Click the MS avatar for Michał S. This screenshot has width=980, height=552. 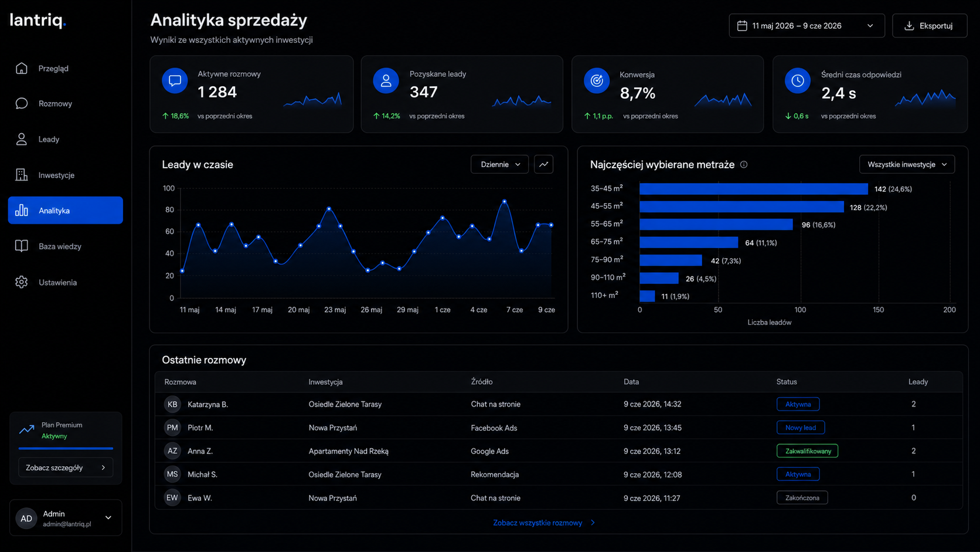coord(172,474)
